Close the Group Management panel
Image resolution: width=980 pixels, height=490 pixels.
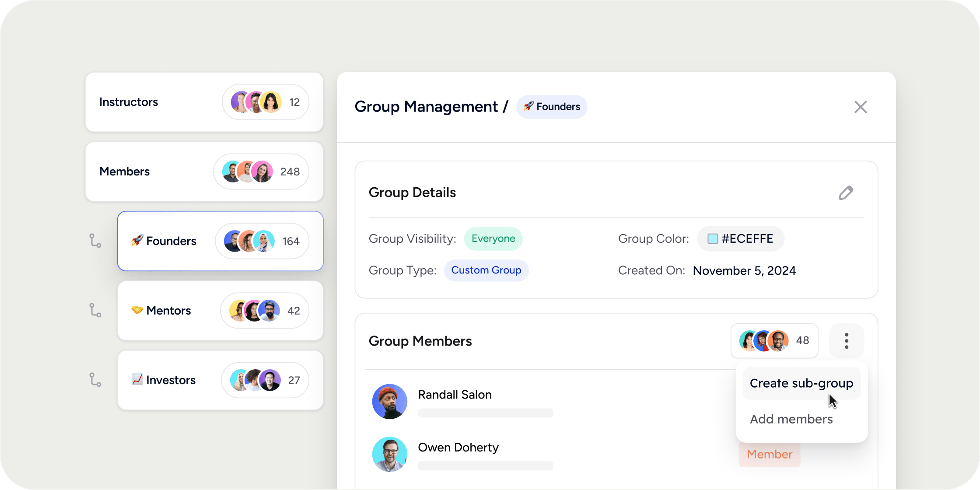tap(861, 107)
